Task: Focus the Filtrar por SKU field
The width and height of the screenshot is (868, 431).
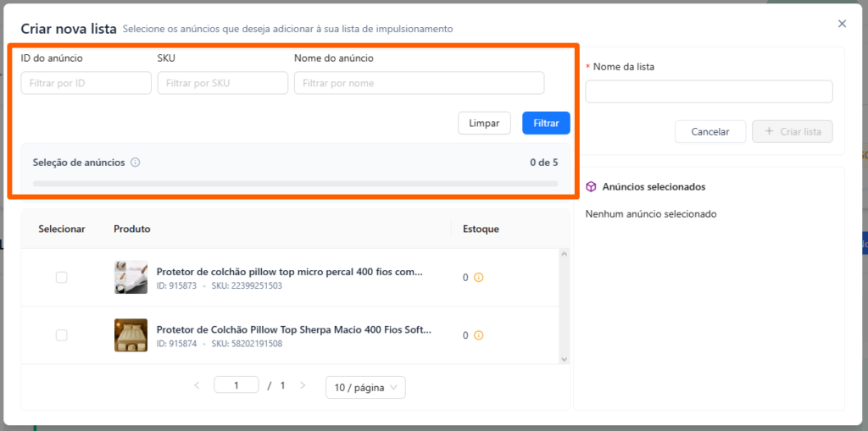Action: pos(222,83)
